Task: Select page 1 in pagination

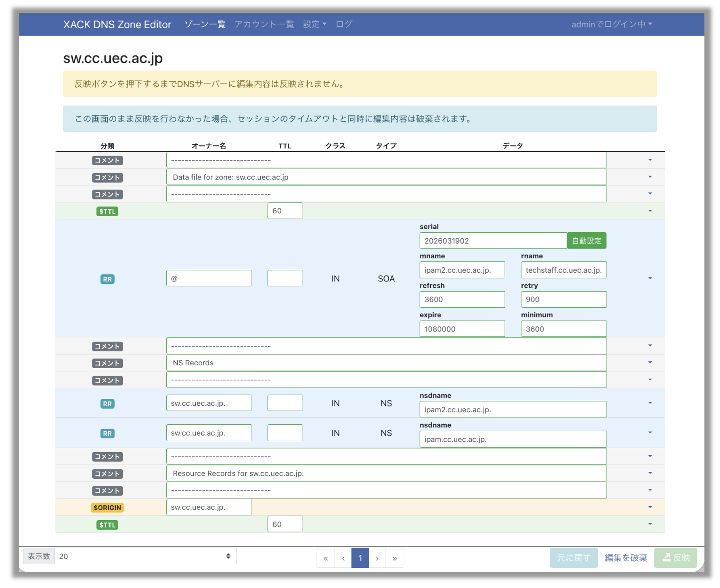Action: click(360, 558)
